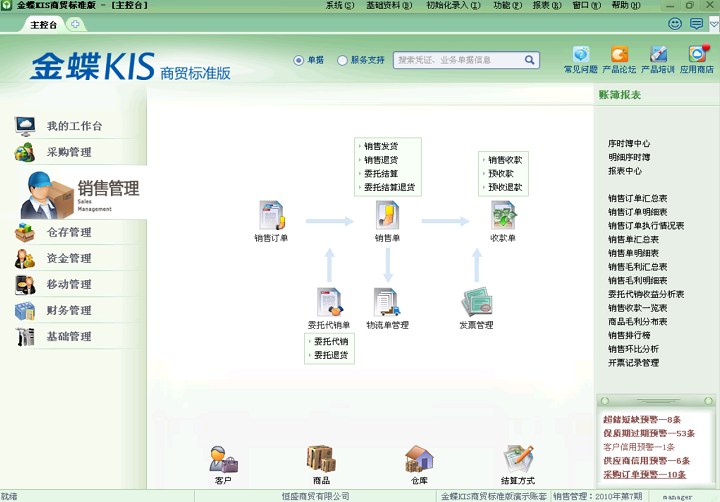Click the smiley face feedback icon
720x502 pixels.
pyautogui.click(x=675, y=24)
